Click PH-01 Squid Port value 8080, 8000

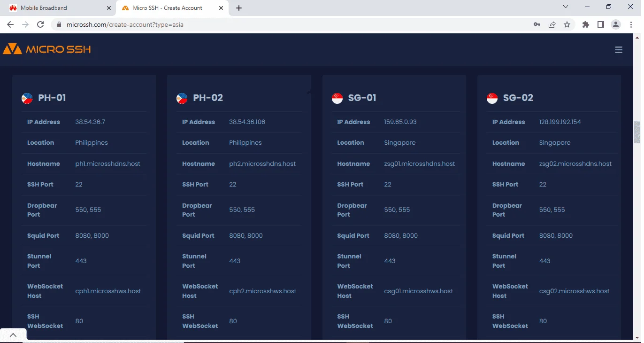point(92,236)
